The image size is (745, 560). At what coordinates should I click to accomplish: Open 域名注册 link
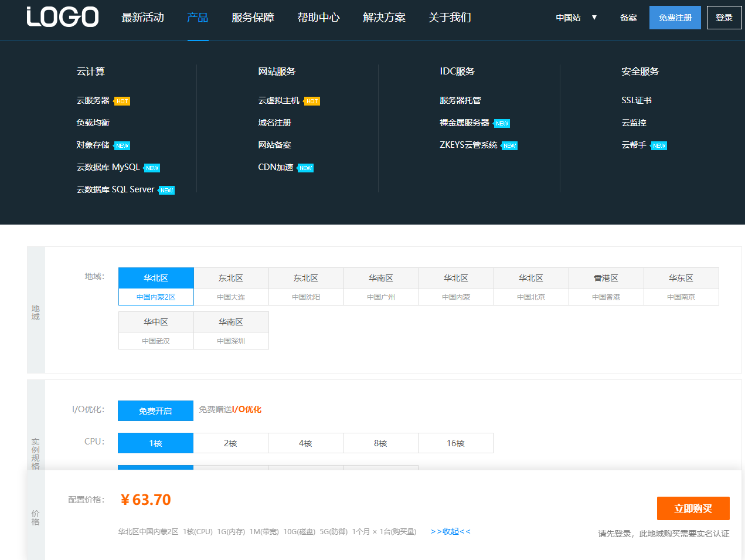pyautogui.click(x=274, y=123)
